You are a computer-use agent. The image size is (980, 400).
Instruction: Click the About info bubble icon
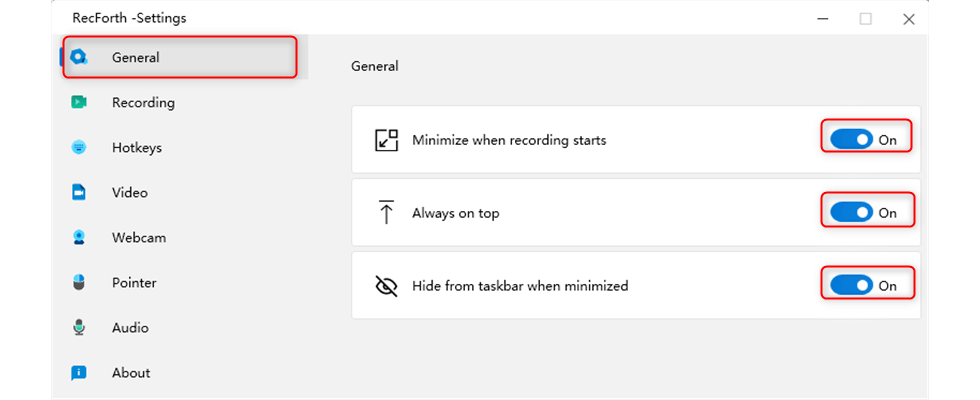tap(79, 373)
